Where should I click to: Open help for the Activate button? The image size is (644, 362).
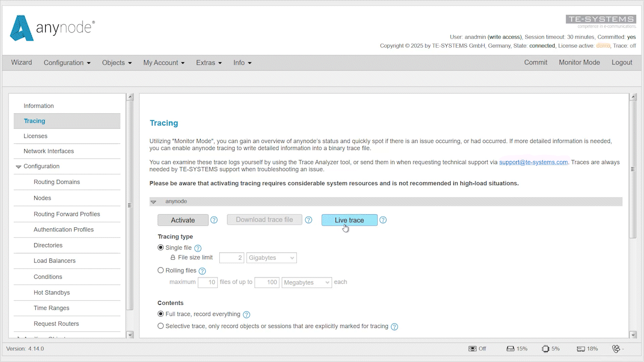[214, 220]
